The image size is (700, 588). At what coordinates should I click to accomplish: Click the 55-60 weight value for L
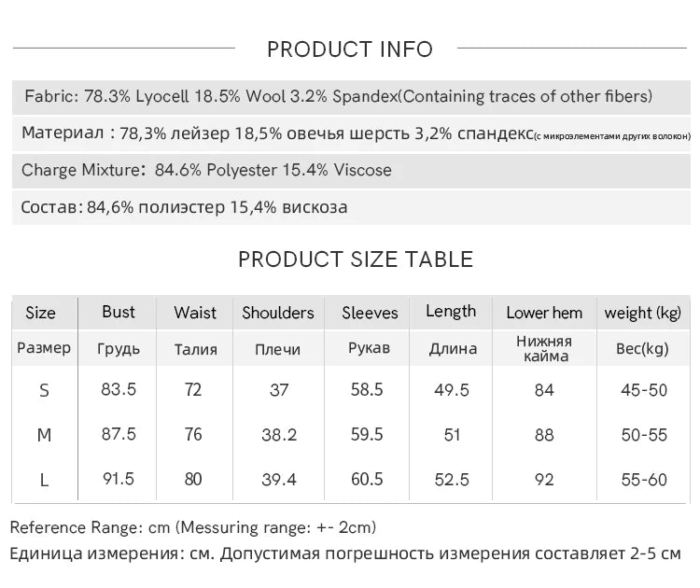(x=644, y=480)
